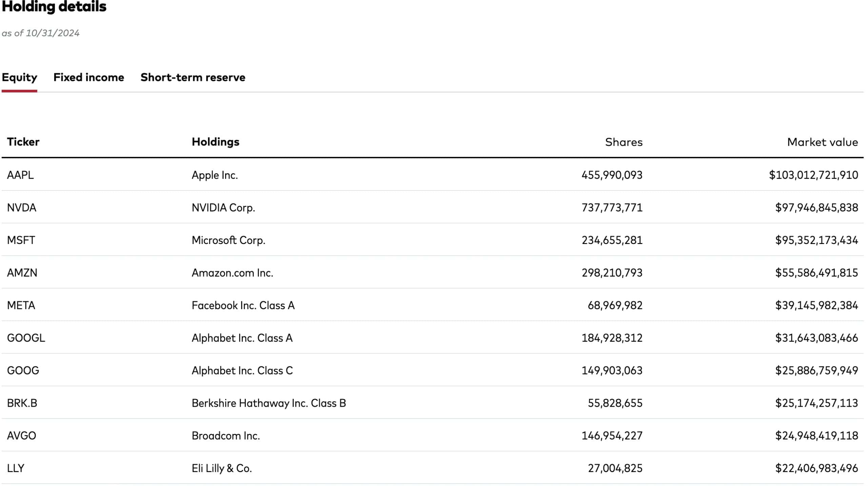Click Facebook Inc. Class A row
The image size is (868, 486).
[243, 305]
